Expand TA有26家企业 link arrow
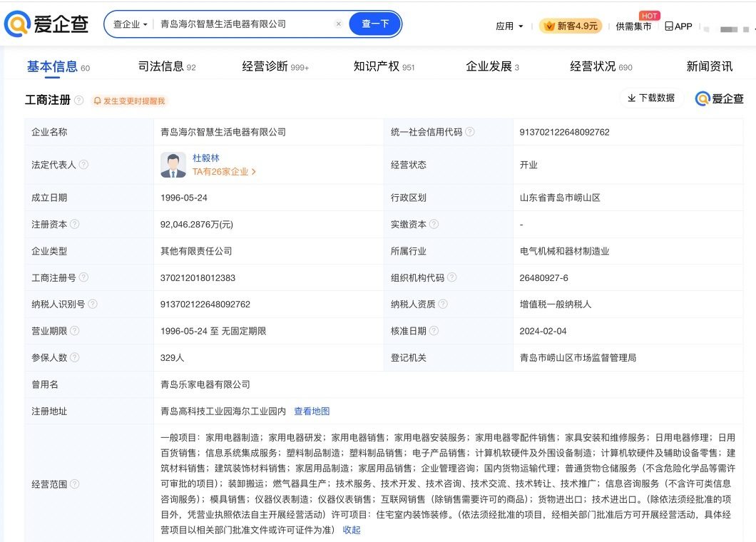 [x=254, y=172]
